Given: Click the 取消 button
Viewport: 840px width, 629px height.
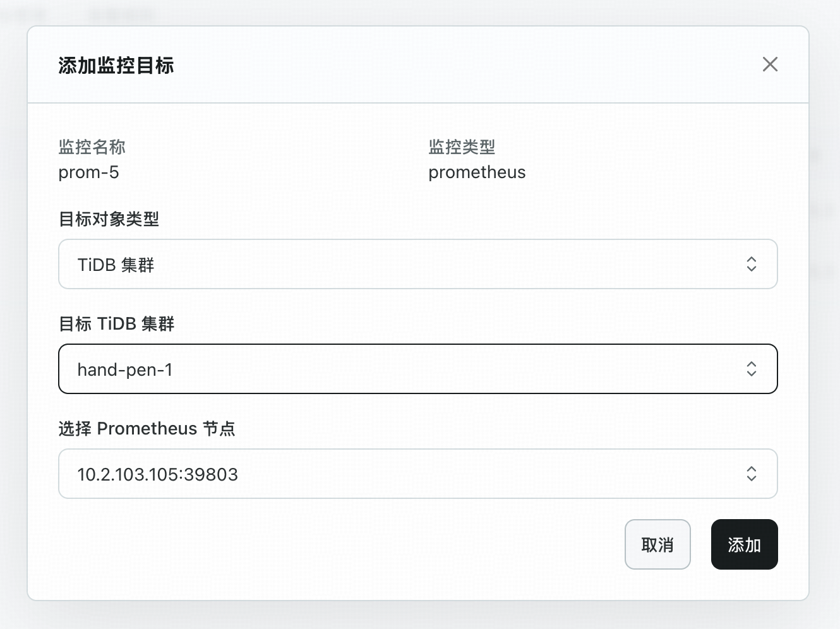Looking at the screenshot, I should click(657, 544).
